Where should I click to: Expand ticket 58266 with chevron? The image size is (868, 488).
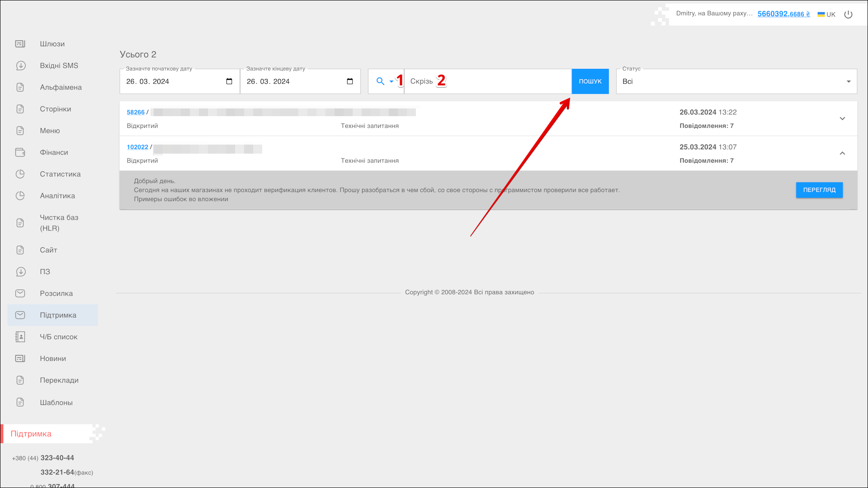(842, 118)
